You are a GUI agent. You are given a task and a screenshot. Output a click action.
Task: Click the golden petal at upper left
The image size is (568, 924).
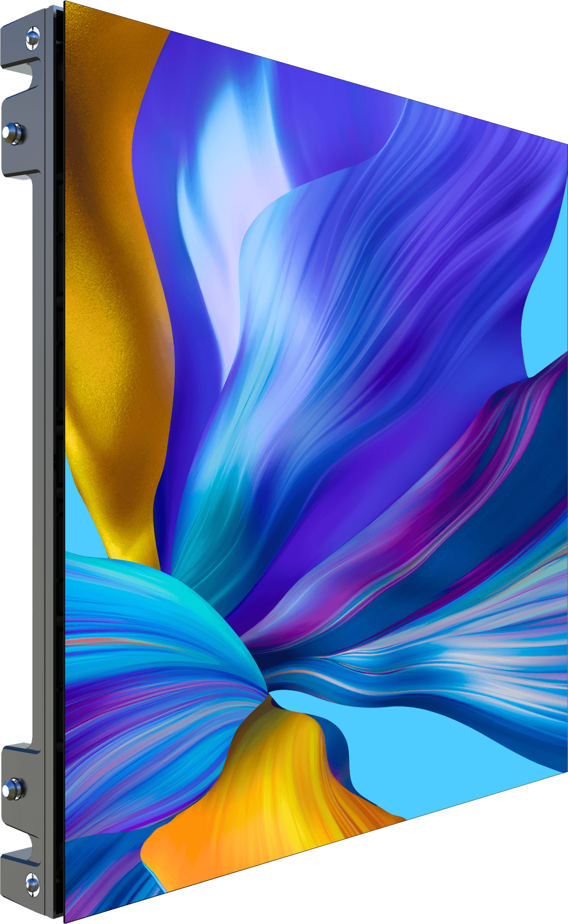(114, 259)
